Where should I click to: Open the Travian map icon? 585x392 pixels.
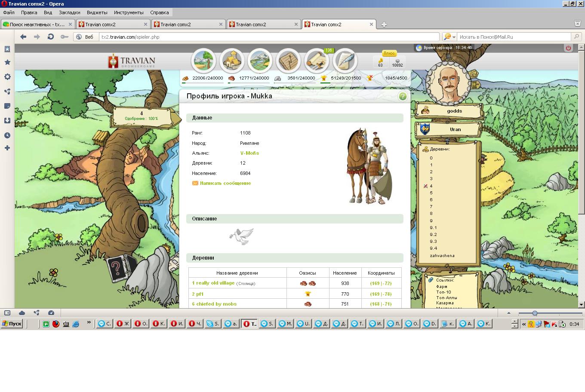point(260,61)
